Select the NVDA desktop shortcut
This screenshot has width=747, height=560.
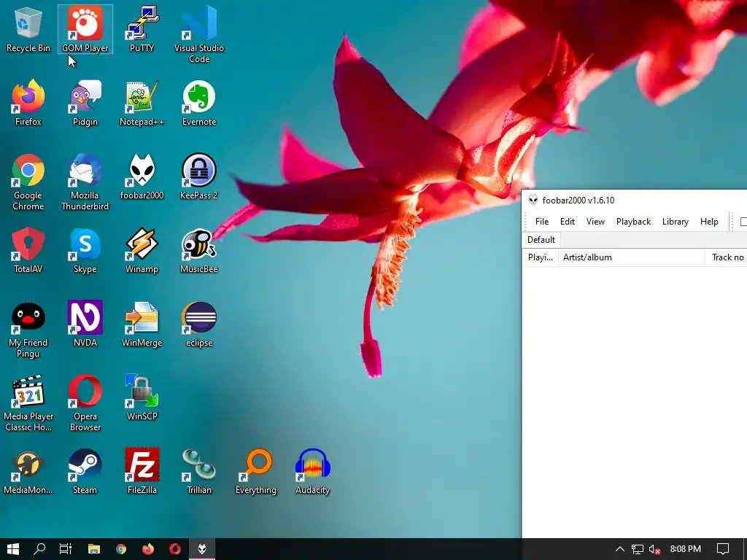point(85,324)
